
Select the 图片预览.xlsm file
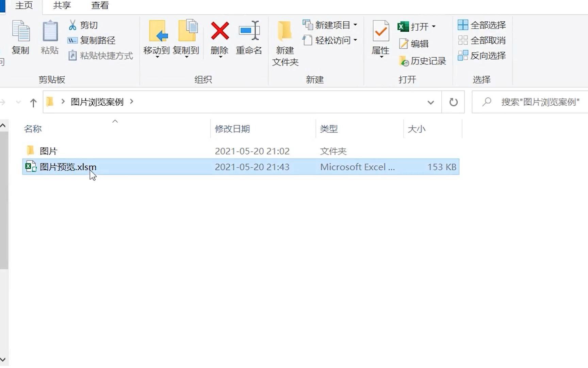(241, 167)
